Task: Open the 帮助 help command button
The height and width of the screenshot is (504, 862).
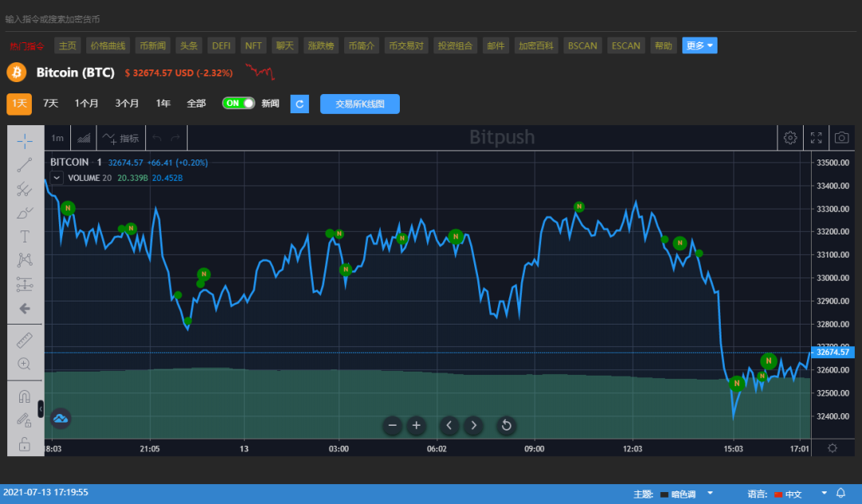Action: click(x=663, y=45)
